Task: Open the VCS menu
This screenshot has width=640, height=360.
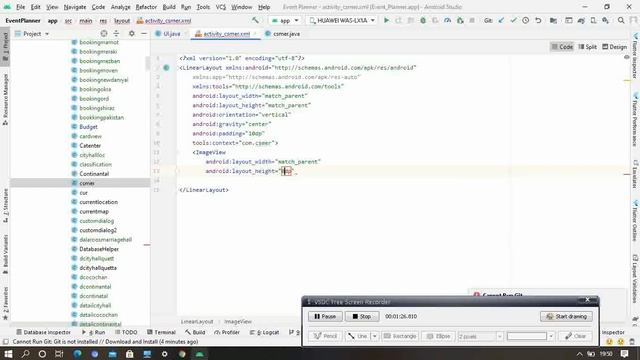Action: point(220,7)
